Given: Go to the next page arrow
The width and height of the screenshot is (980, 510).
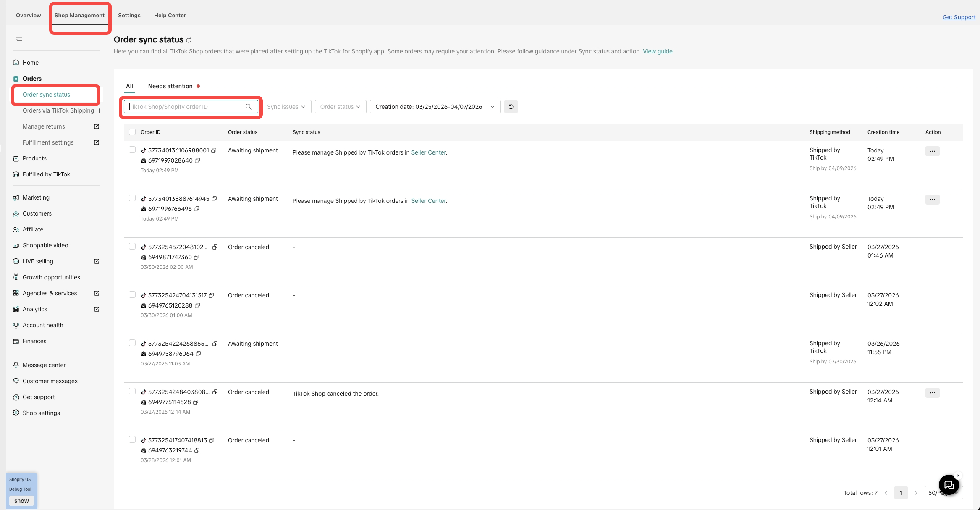Looking at the screenshot, I should [916, 493].
